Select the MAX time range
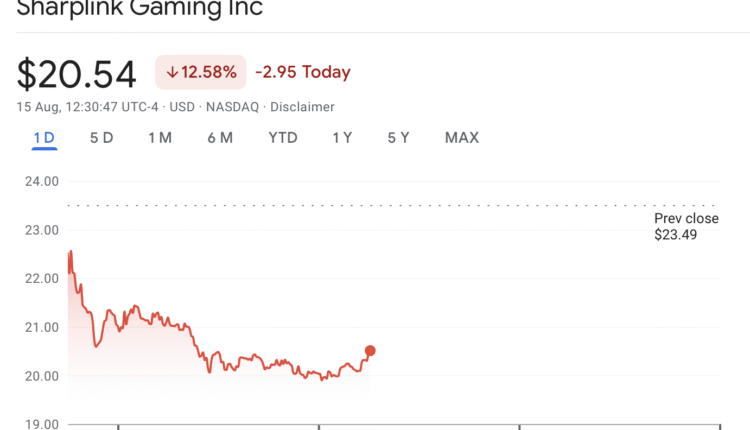 click(462, 138)
